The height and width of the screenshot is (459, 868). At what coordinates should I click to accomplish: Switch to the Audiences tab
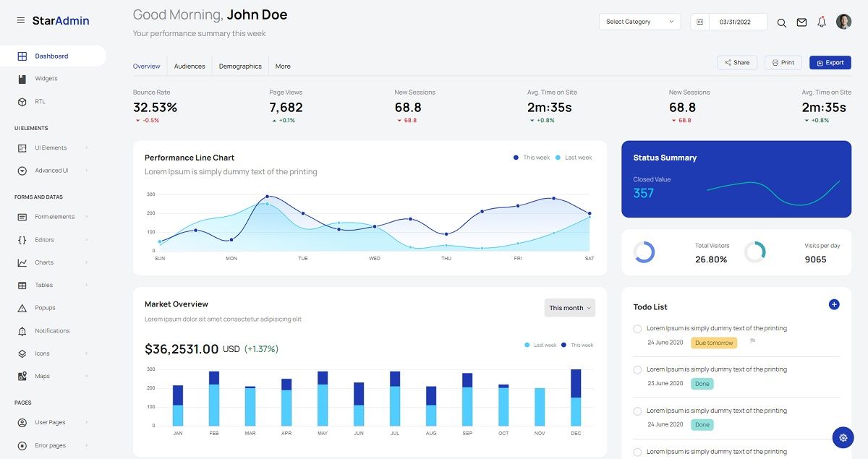click(x=190, y=66)
